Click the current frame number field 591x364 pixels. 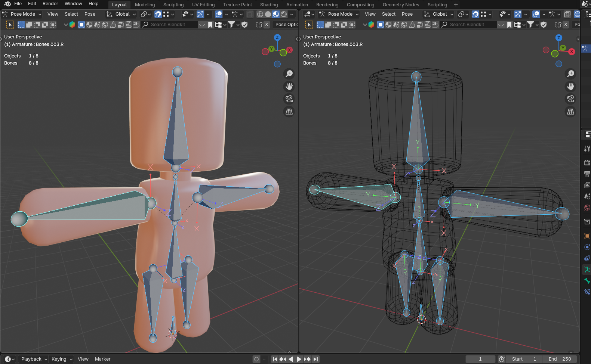480,359
